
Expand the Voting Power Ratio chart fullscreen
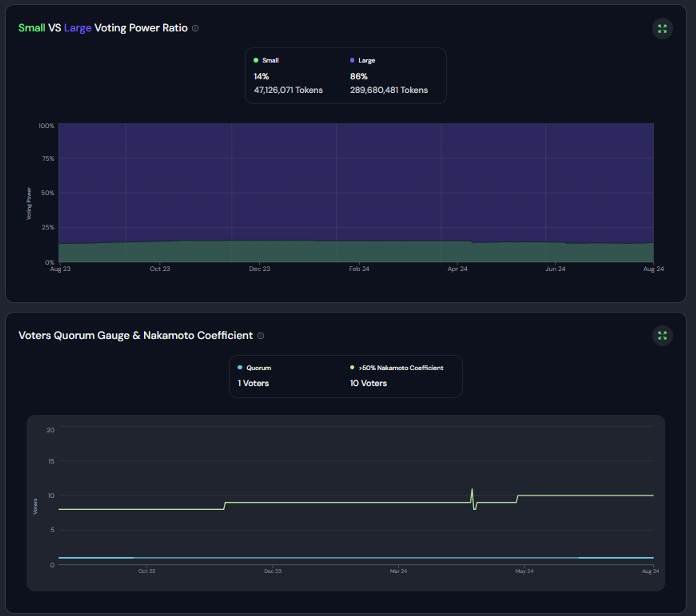point(662,29)
